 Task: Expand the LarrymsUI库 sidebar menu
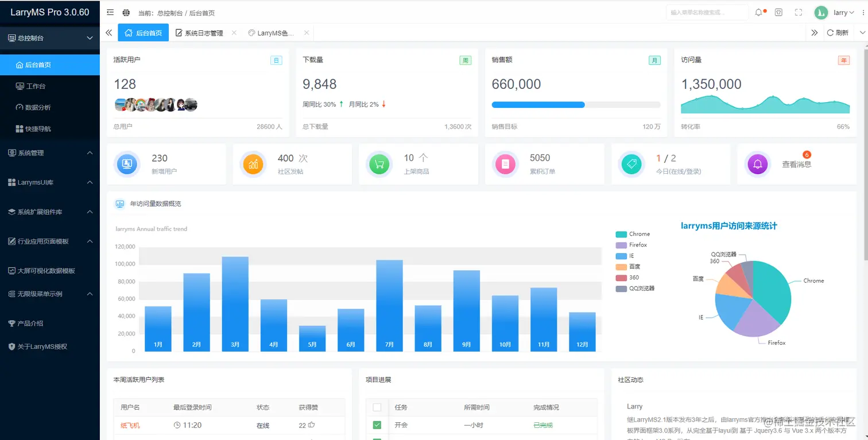(x=50, y=182)
